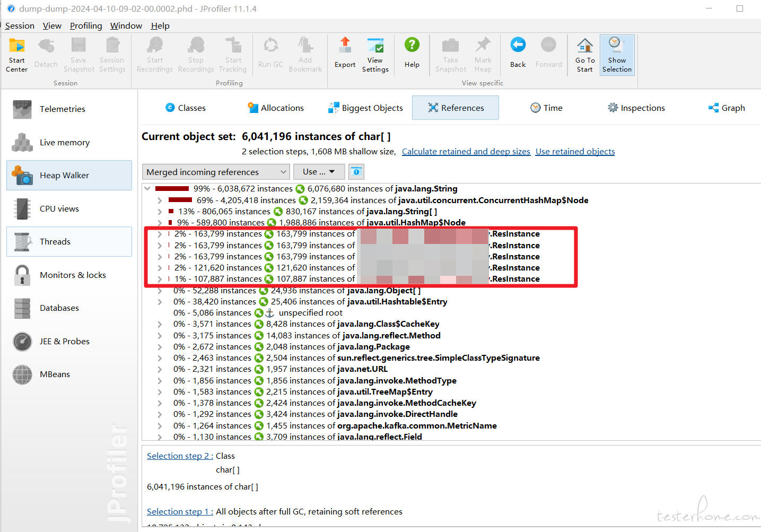Expand the java.lang.Class$CacheKey row
The height and width of the screenshot is (532, 761).
[x=160, y=324]
